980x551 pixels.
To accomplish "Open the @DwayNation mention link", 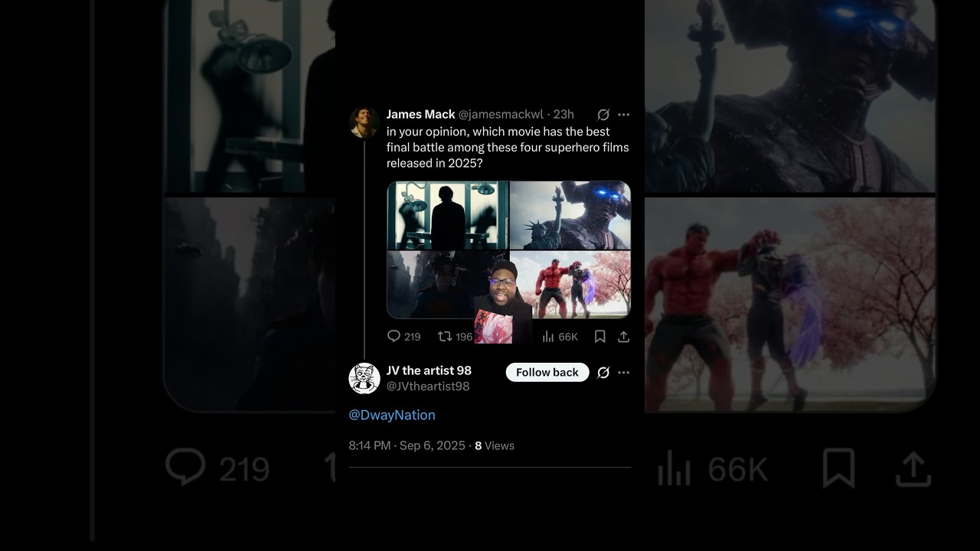I will (x=392, y=415).
